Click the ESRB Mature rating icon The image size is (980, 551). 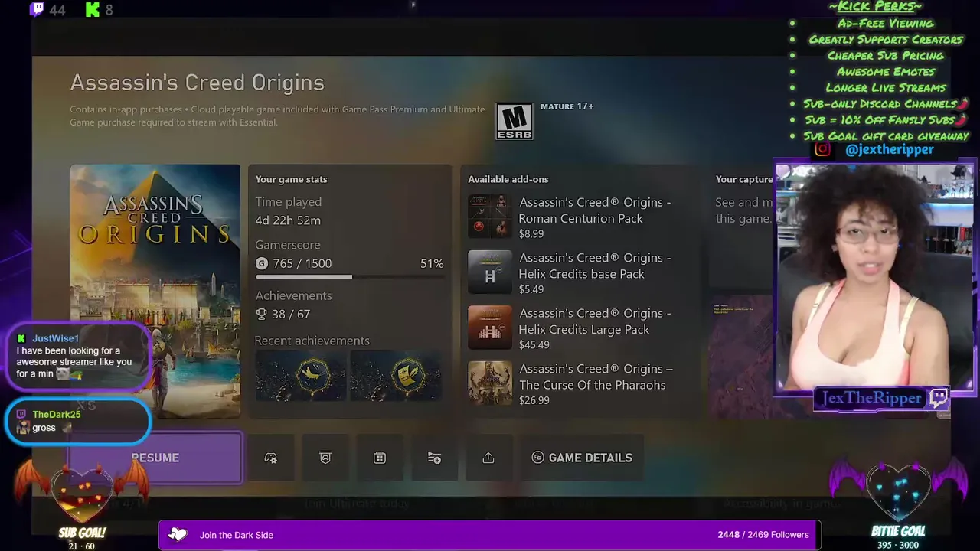tap(514, 121)
